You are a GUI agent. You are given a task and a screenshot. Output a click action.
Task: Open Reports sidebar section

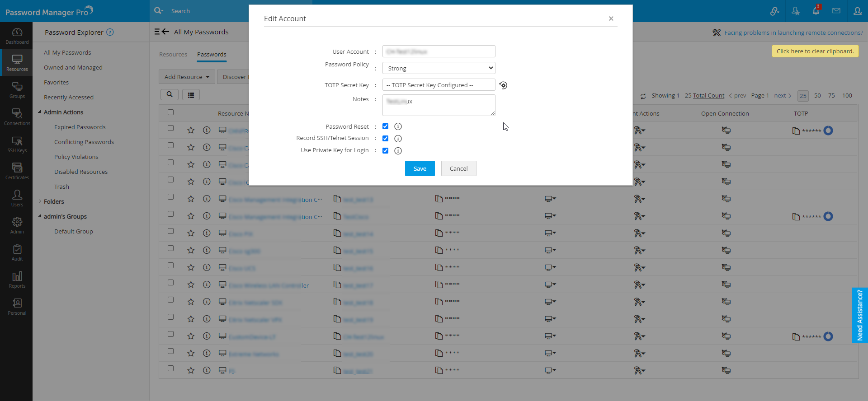(17, 280)
